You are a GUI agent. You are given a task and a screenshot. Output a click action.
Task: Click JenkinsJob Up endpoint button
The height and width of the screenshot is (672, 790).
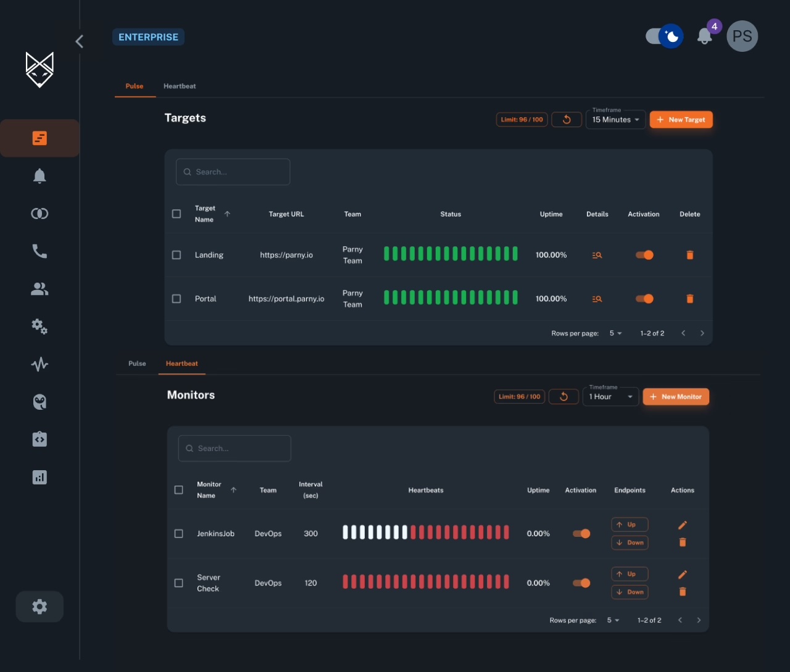(x=630, y=525)
